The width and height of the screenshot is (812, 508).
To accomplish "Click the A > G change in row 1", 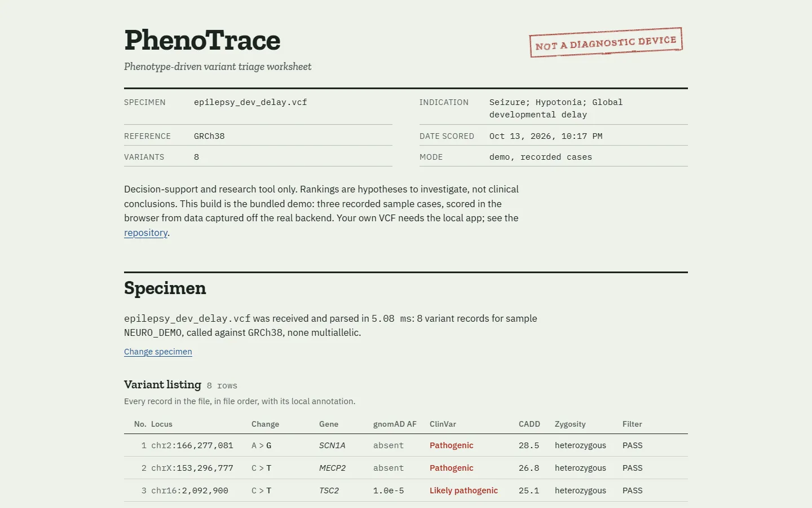I will click(x=261, y=445).
